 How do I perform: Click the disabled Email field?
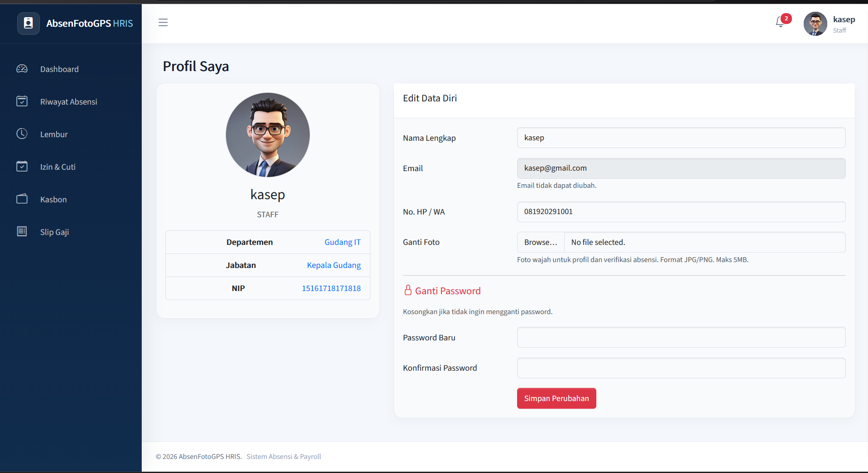pos(681,168)
